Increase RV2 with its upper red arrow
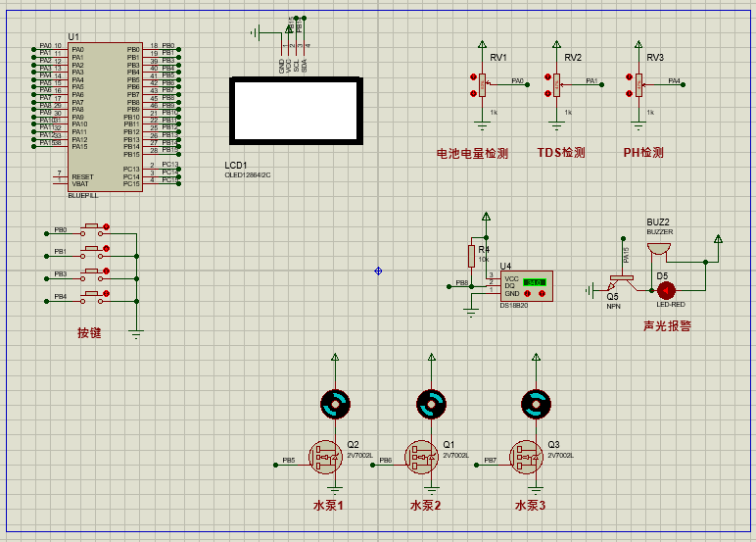 547,76
